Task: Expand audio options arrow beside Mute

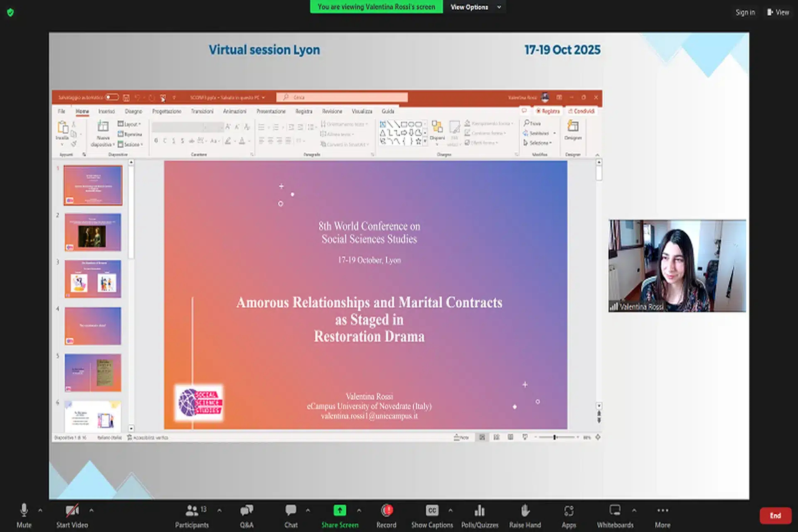Action: [40, 510]
